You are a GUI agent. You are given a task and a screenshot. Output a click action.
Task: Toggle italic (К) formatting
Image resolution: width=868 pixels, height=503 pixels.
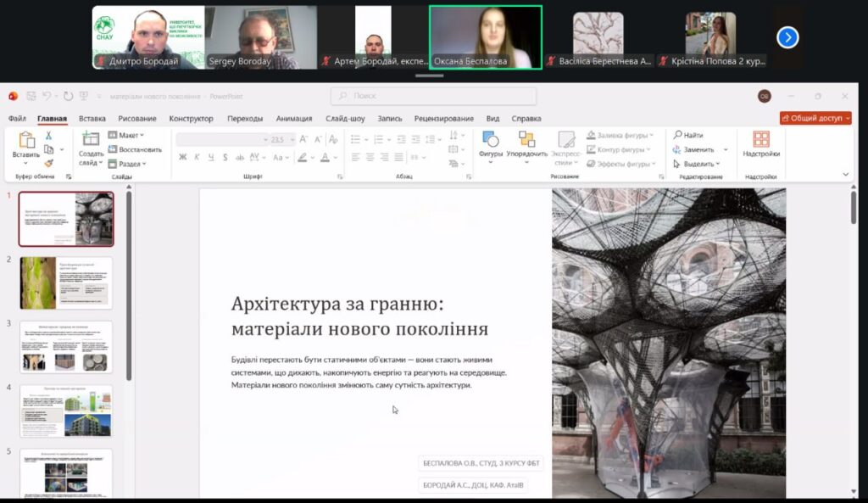pos(198,157)
